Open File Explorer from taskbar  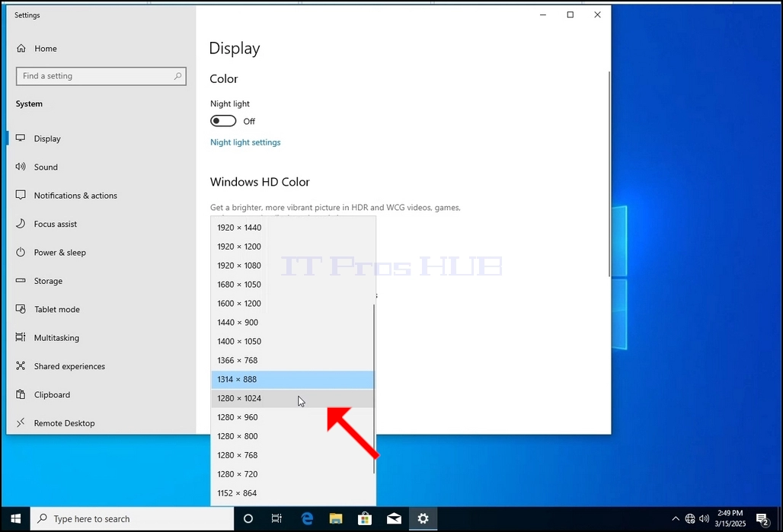pos(336,519)
